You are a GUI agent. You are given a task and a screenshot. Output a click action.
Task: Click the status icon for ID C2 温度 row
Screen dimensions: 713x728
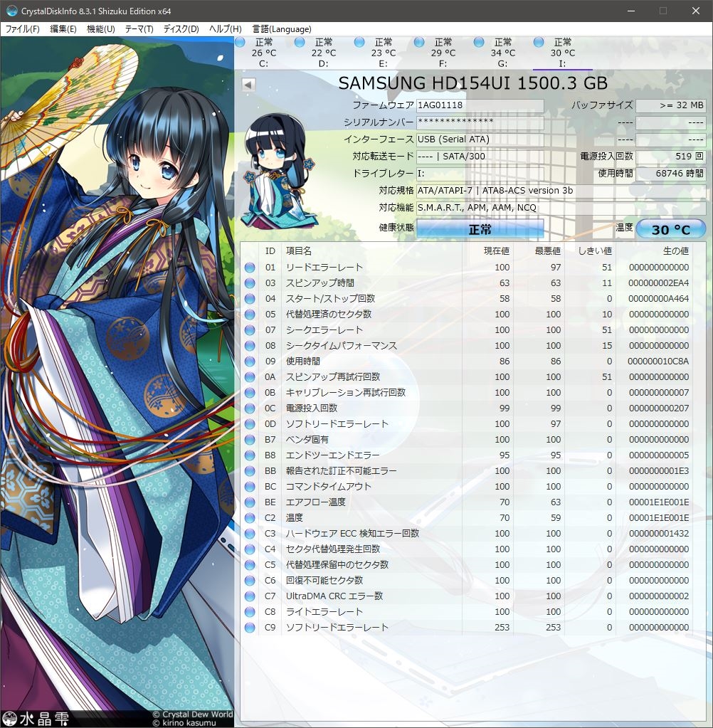coord(250,517)
